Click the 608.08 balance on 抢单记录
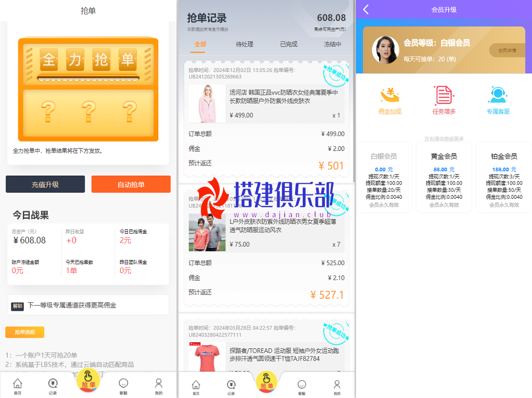Image resolution: width=532 pixels, height=398 pixels. (331, 18)
